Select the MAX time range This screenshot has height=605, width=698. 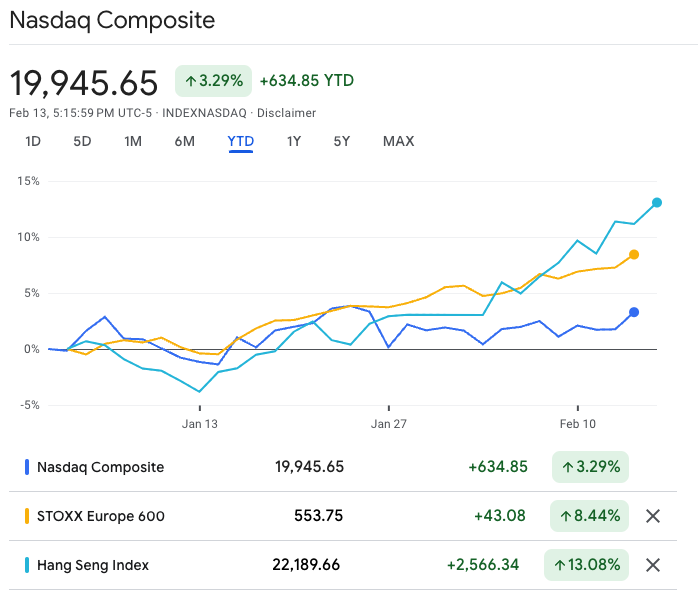[398, 141]
